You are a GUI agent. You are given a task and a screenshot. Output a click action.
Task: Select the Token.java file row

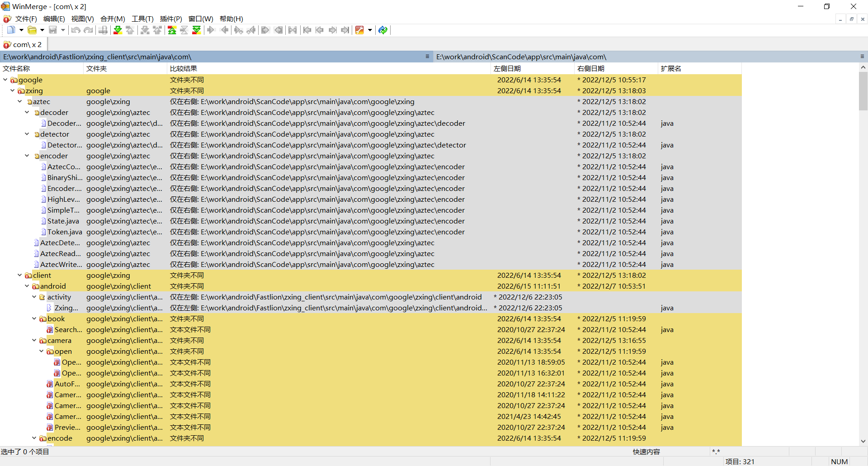[371, 232]
